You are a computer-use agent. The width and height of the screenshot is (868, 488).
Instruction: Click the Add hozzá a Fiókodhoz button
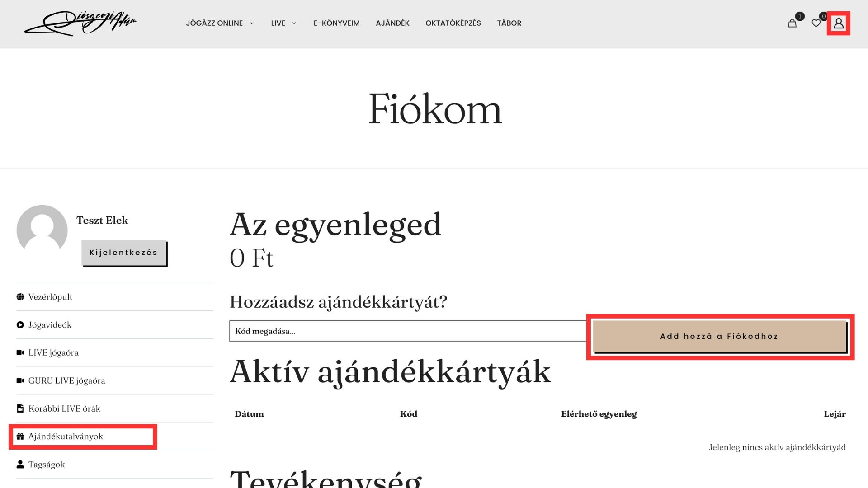pos(719,336)
